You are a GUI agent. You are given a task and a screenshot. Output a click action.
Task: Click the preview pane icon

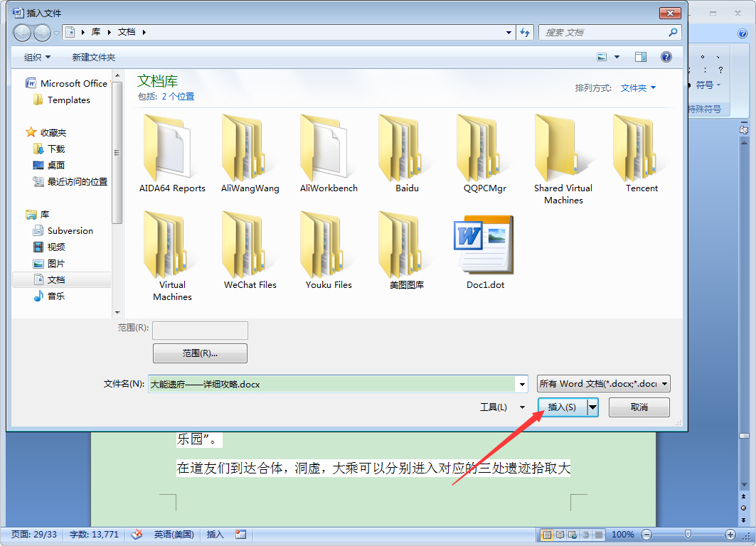click(639, 56)
